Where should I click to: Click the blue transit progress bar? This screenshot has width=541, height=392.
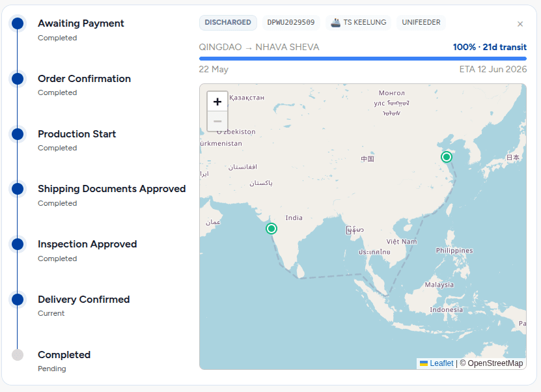[x=363, y=59]
